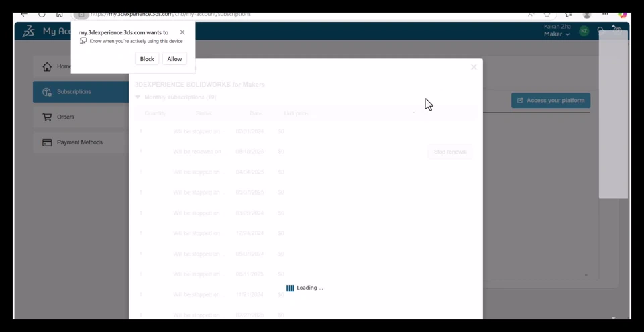Image resolution: width=644 pixels, height=332 pixels.
Task: Click the 3DS logo in header
Action: pos(28,32)
